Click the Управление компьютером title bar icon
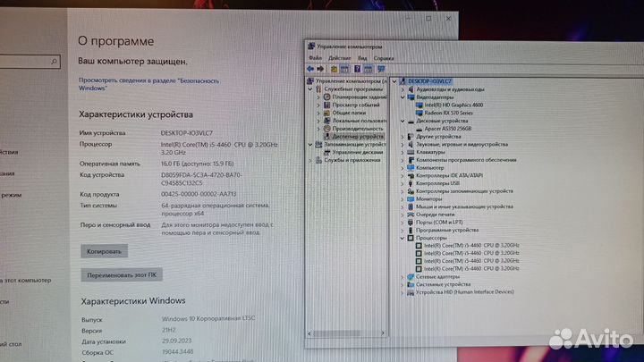This screenshot has width=644, height=362. (x=311, y=46)
